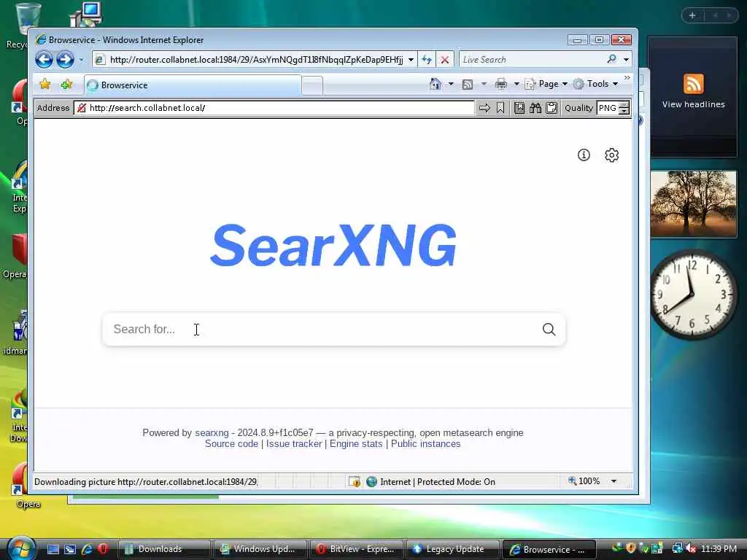The height and width of the screenshot is (560, 747).
Task: Open the SearXNG About info icon
Action: (584, 155)
